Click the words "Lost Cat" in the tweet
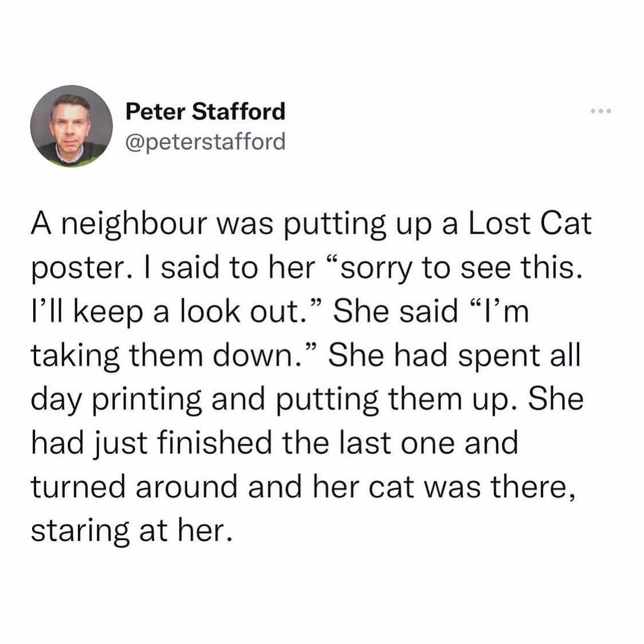 pos(529,224)
